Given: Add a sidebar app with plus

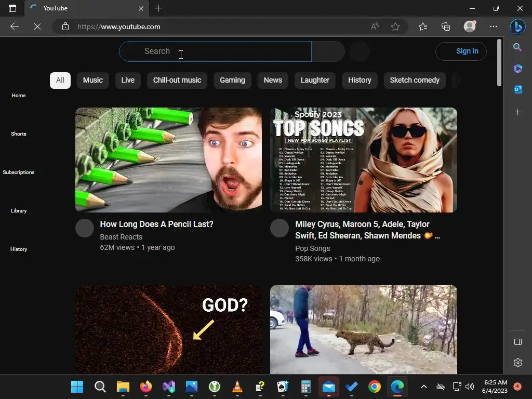Looking at the screenshot, I should (x=518, y=112).
